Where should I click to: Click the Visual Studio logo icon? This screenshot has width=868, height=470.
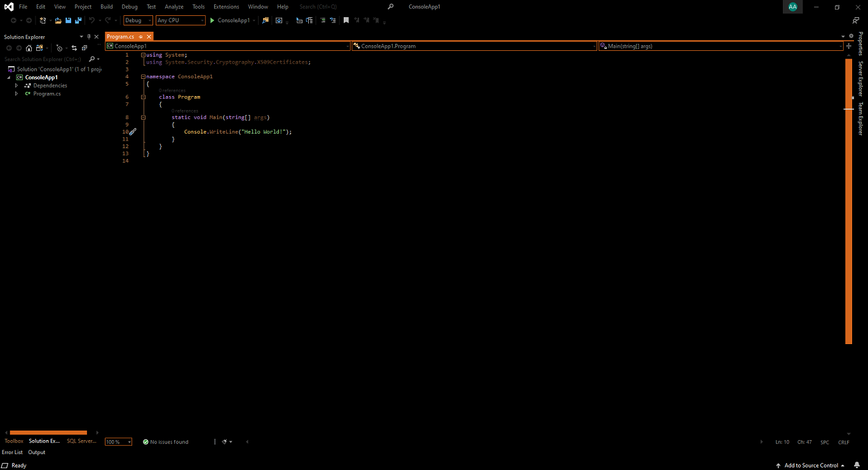[9, 6]
